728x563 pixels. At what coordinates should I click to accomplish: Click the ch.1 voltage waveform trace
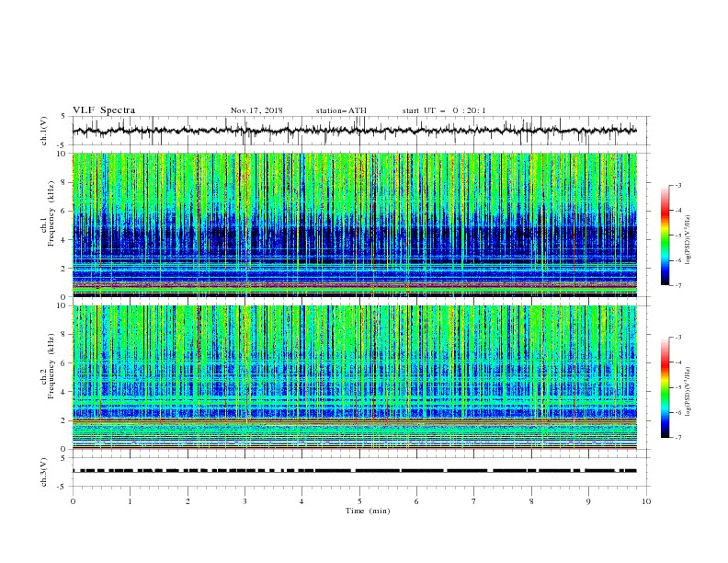[355, 131]
